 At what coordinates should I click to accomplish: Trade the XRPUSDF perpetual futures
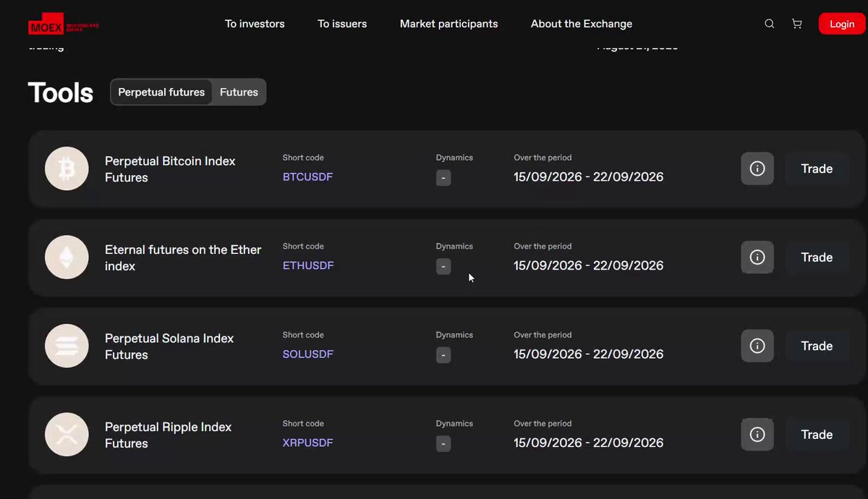click(x=817, y=435)
